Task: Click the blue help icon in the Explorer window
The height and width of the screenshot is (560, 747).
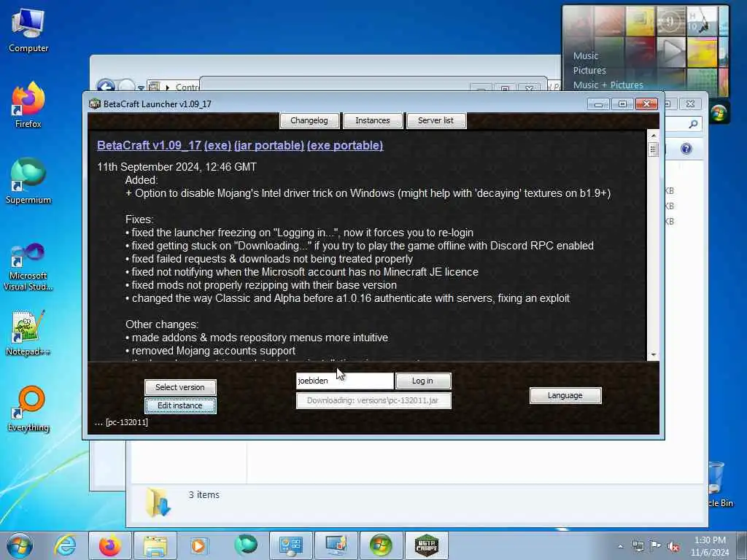Action: coord(686,149)
